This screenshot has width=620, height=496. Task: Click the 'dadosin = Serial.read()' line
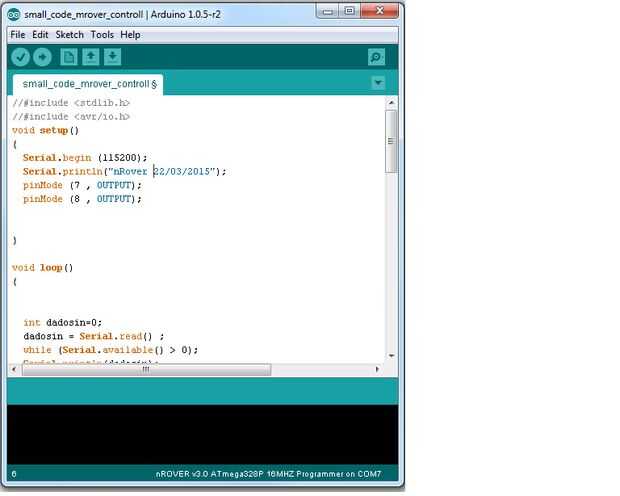94,337
